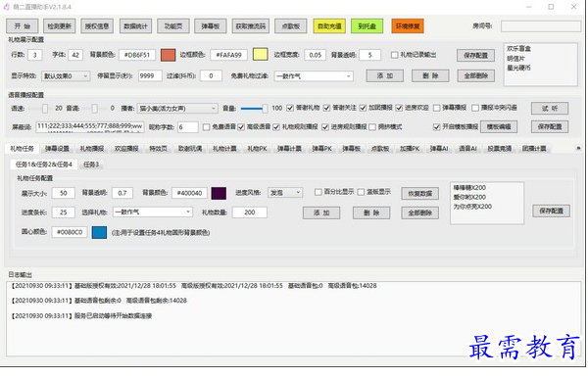Viewport: 588px width, 378px height.
Task: Click the 模板编辑 button
Action: [x=499, y=127]
